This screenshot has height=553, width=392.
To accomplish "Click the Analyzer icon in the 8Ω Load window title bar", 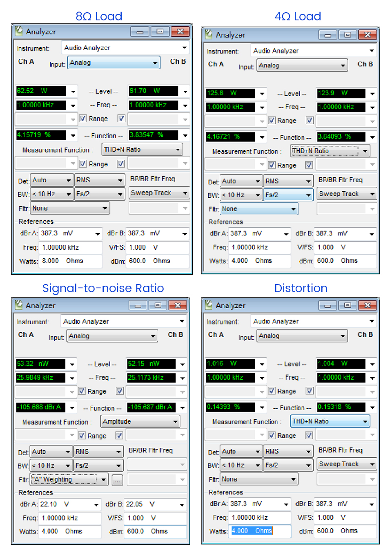I will tap(19, 31).
